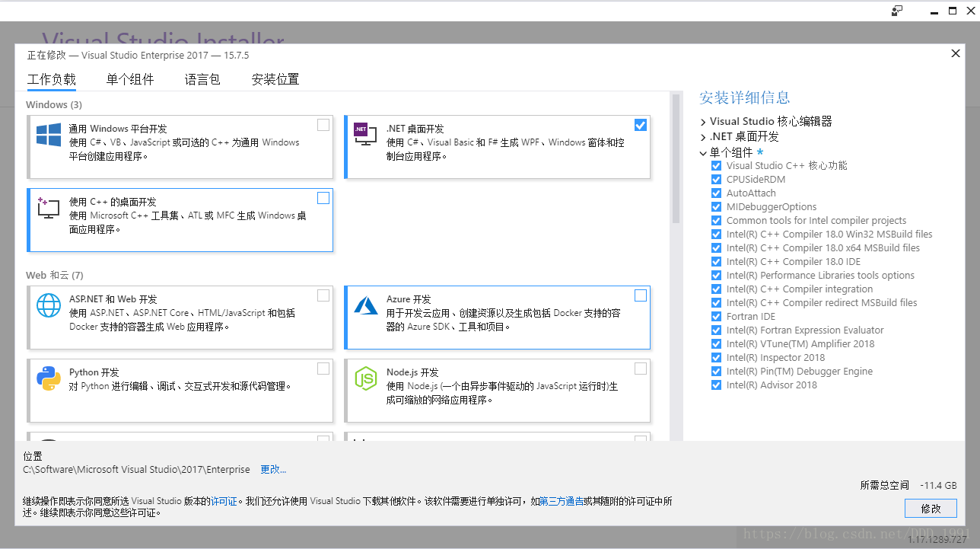Screen dimensions: 980x549
Task: Collapse the 单个组件 section
Action: pyautogui.click(x=703, y=153)
